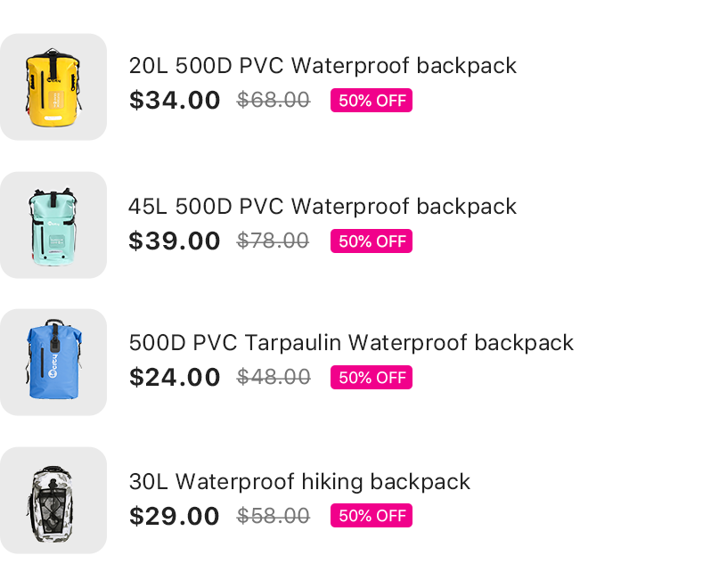
Task: Click 50% OFF badge on Tarpaulin backpack
Action: click(x=372, y=378)
